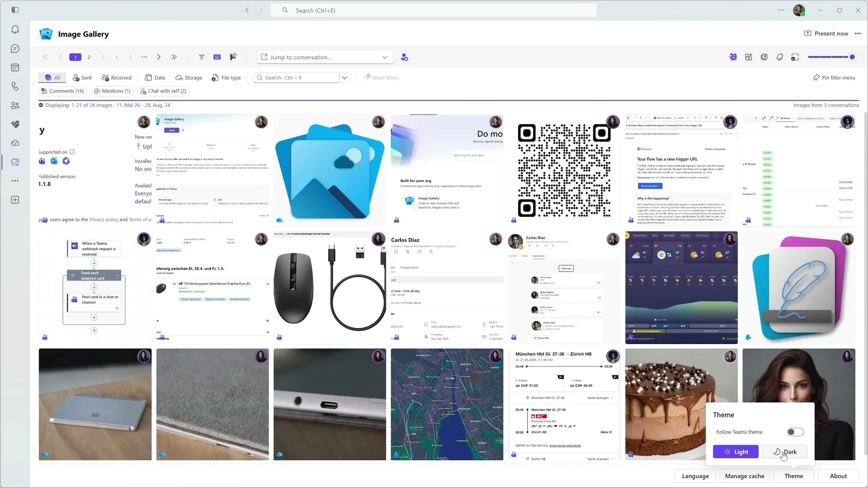
Task: Open the Date filter dropdown
Action: point(155,78)
